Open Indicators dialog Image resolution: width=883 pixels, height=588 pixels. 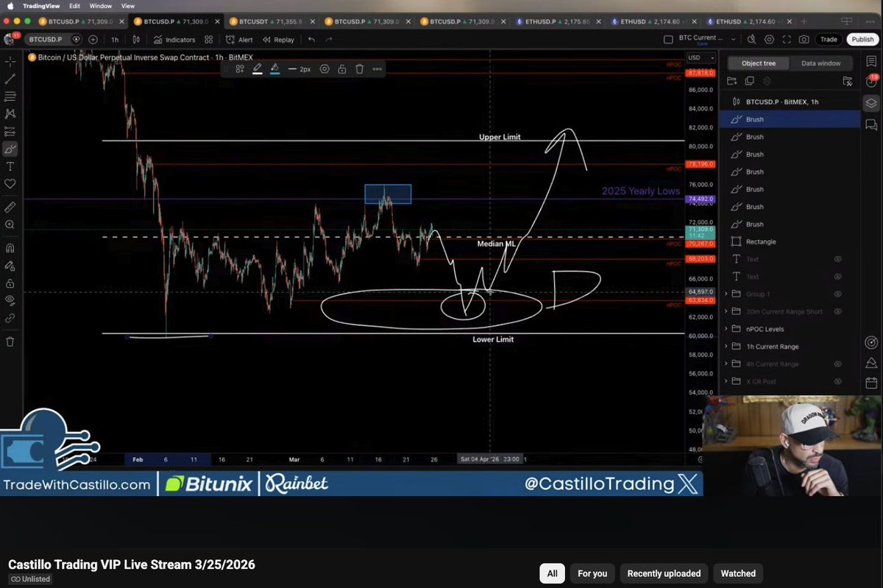[x=174, y=40]
